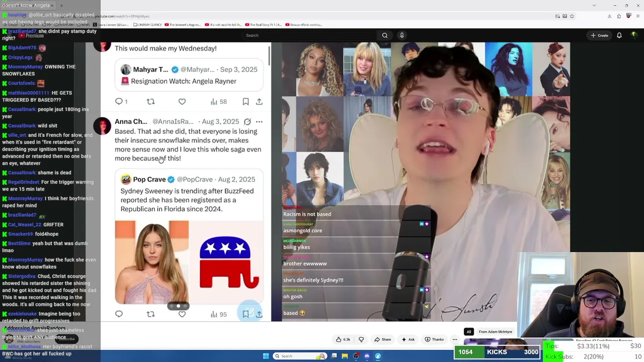Click "she's definitely Sydney?!!" chat message
Screen dimensions: 644x362
[313, 280]
